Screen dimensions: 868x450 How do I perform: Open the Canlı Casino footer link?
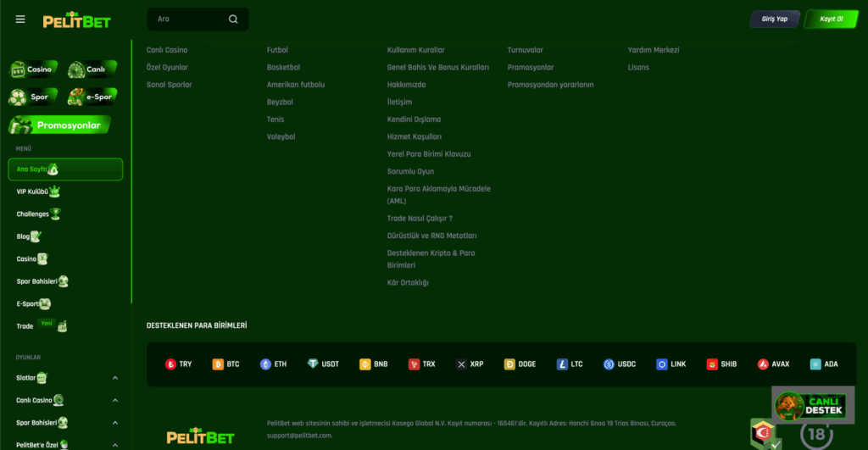click(167, 50)
